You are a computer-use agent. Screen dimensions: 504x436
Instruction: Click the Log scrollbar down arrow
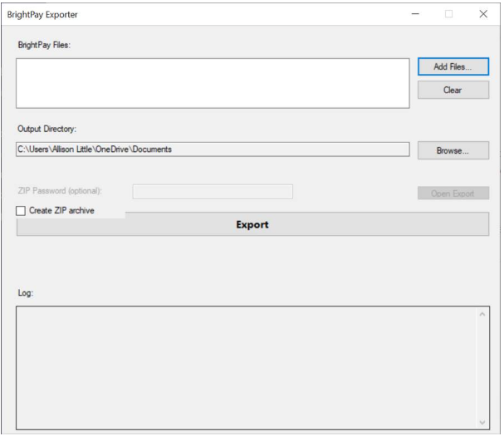[x=482, y=422]
